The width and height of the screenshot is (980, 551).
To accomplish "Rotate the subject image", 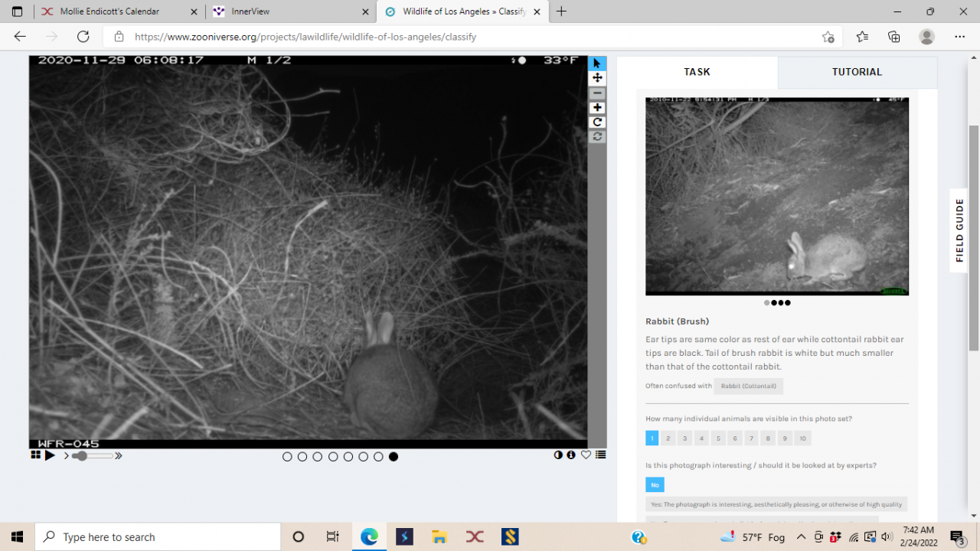I will (x=597, y=122).
